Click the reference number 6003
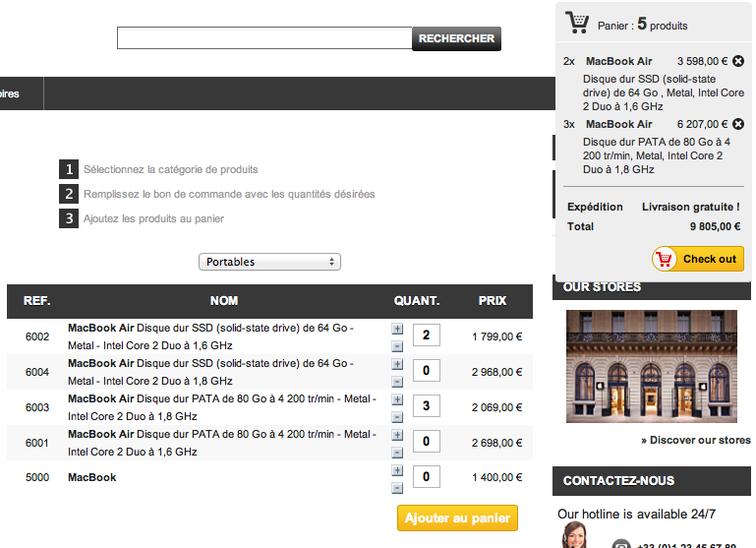The image size is (756, 548). click(x=37, y=407)
